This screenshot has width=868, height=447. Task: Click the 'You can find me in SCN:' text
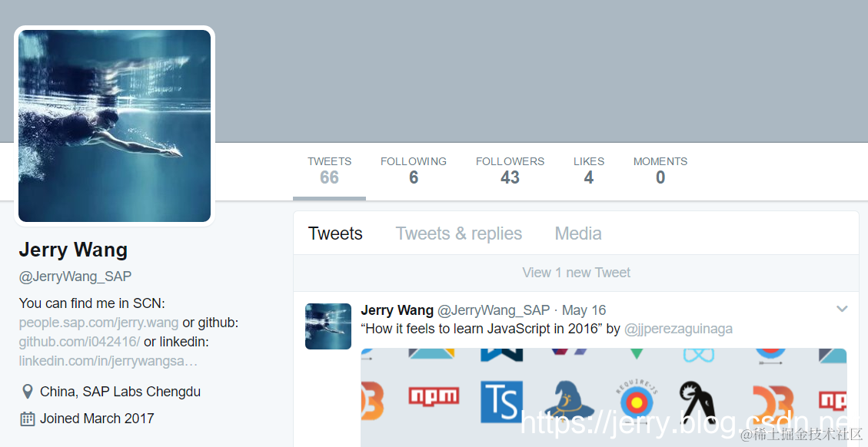(x=92, y=303)
